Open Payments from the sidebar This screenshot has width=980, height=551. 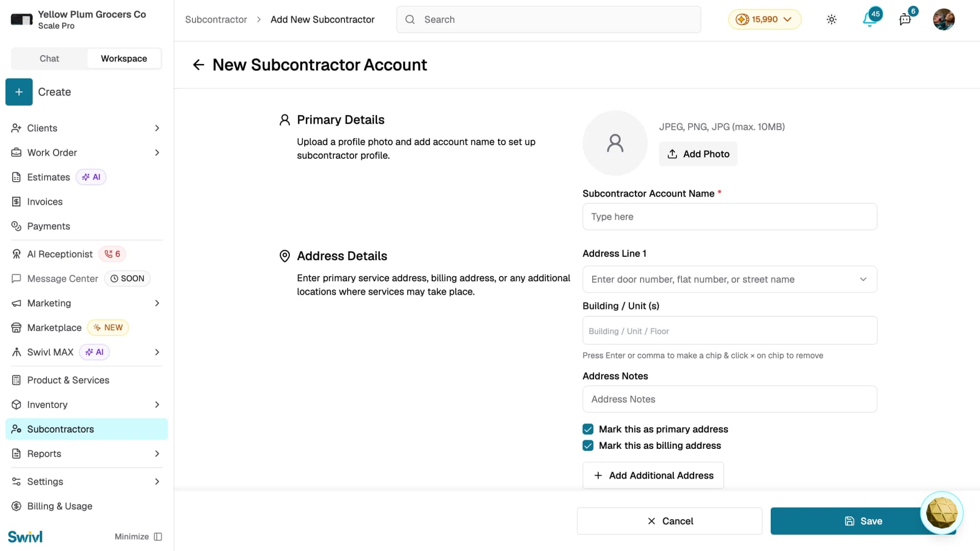pos(87,226)
